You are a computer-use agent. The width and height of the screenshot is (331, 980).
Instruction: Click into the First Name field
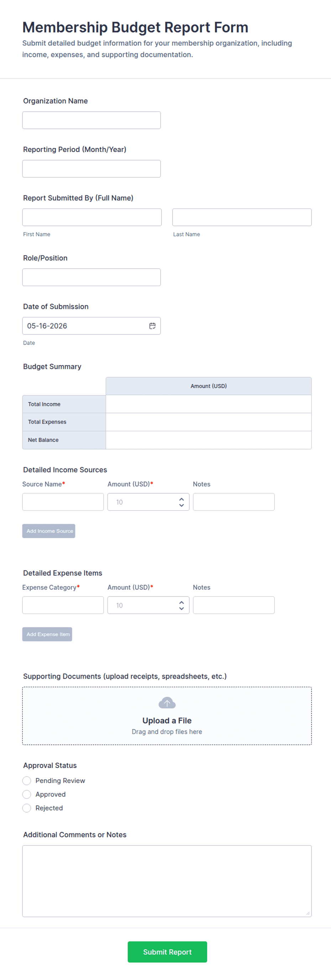tap(92, 217)
